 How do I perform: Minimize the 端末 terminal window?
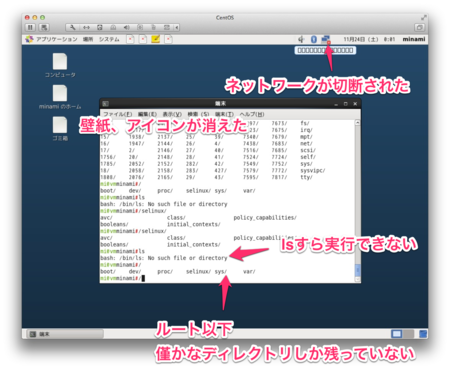tap(336, 104)
